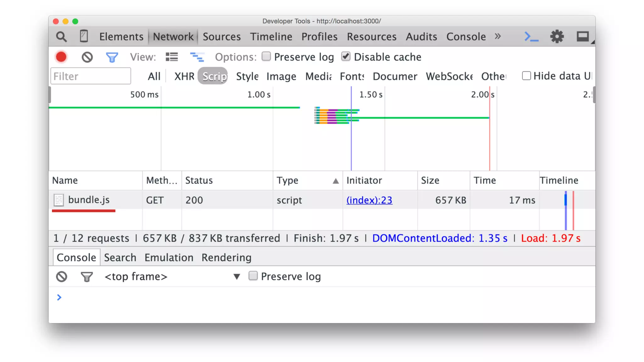Open the Sources panel tab

(221, 37)
